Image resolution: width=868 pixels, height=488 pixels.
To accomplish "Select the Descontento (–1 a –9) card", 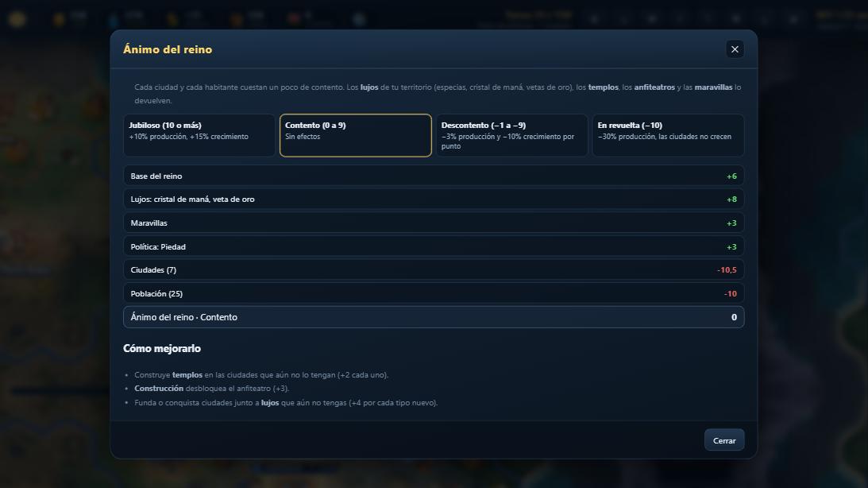I will (511, 135).
